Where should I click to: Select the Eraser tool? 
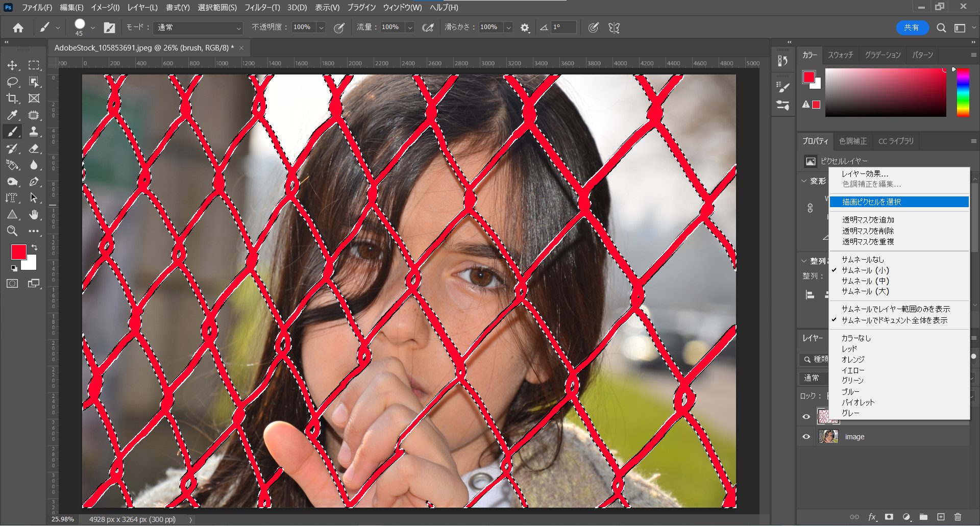tap(34, 148)
